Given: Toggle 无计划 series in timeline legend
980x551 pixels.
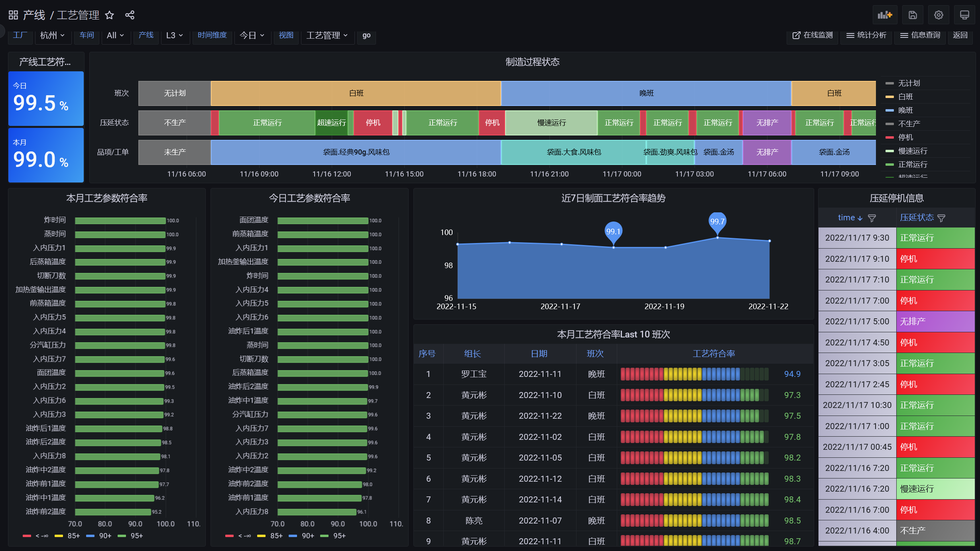Looking at the screenshot, I should coord(909,83).
